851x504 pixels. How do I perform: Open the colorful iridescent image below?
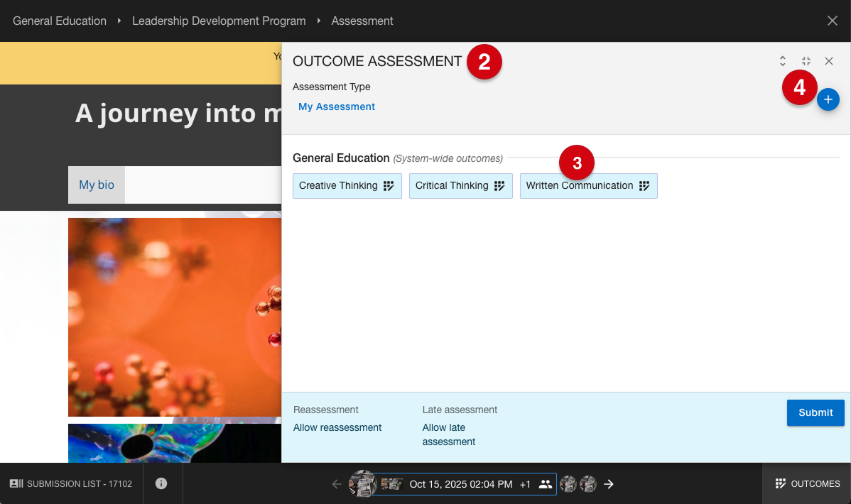(175, 443)
